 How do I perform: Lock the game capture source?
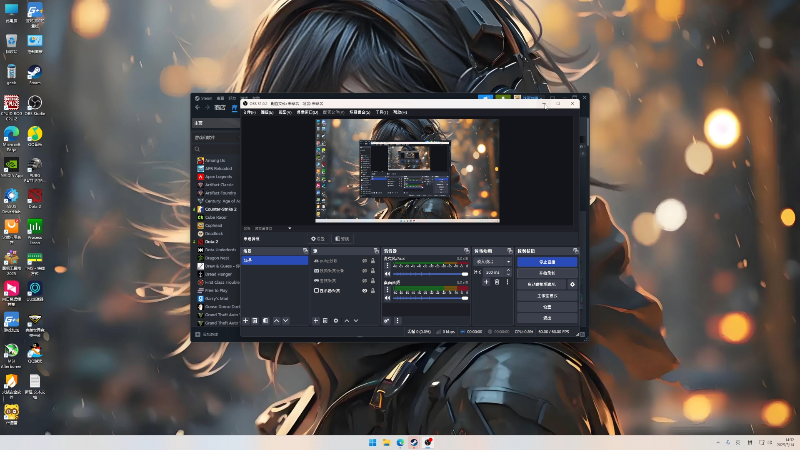[x=373, y=281]
